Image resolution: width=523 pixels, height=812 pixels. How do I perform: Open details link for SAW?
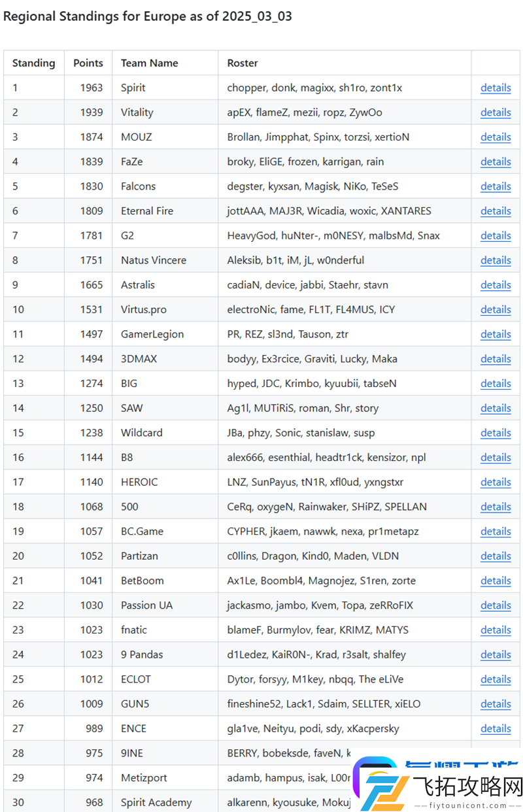point(496,408)
